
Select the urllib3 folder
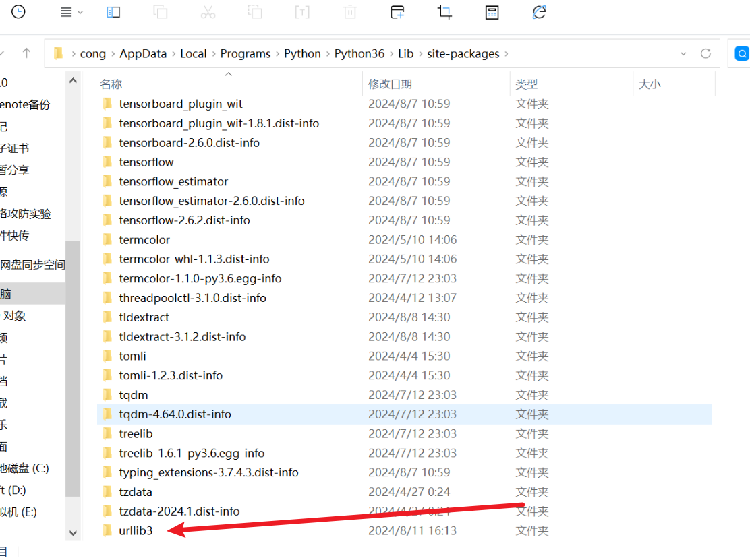[136, 530]
